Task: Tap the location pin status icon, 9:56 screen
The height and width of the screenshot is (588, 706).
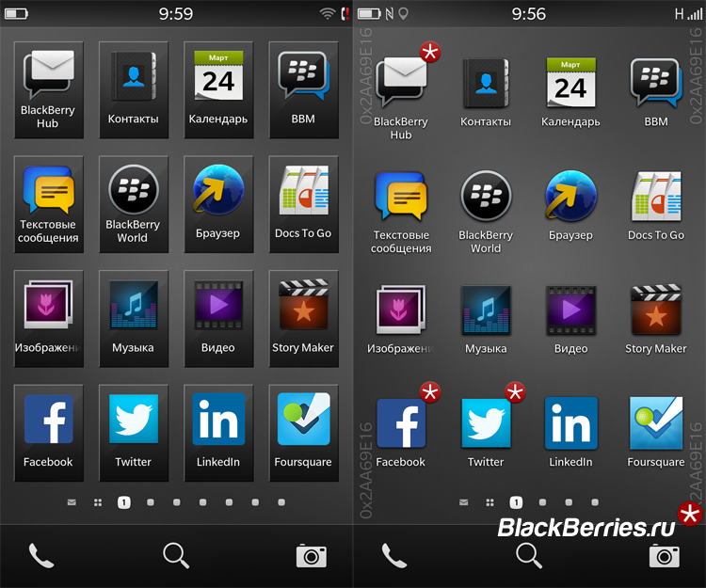Action: (x=404, y=14)
